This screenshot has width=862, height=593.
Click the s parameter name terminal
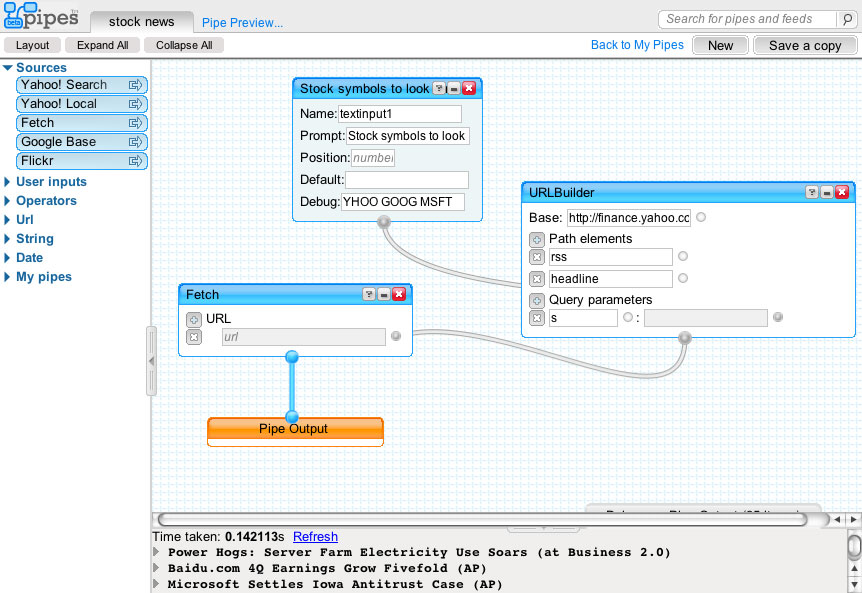[628, 317]
